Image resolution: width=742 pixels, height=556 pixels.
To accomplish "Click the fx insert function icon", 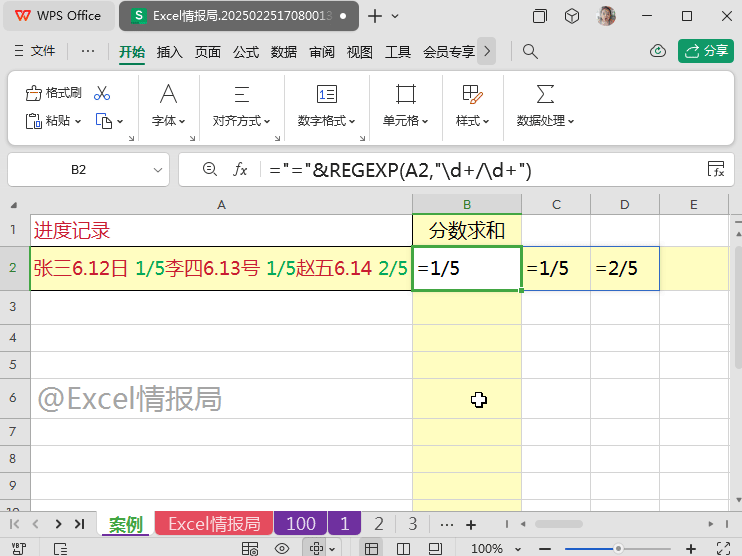I will [240, 170].
